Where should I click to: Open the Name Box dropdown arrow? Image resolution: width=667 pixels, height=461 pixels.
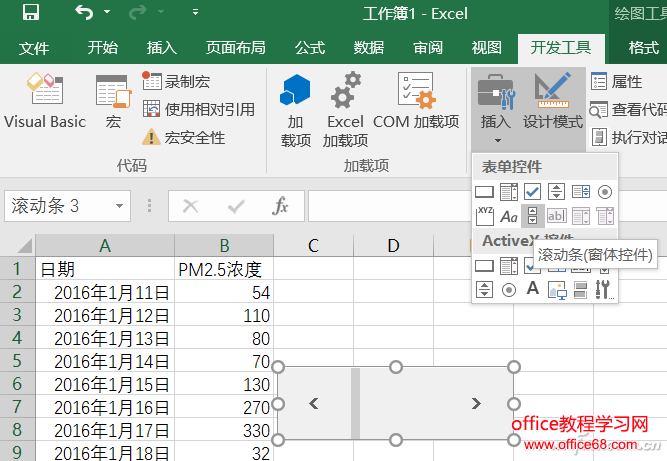[x=120, y=206]
